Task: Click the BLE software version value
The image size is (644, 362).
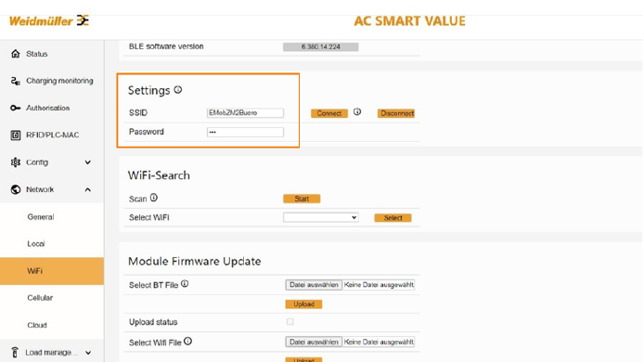Action: coord(321,46)
